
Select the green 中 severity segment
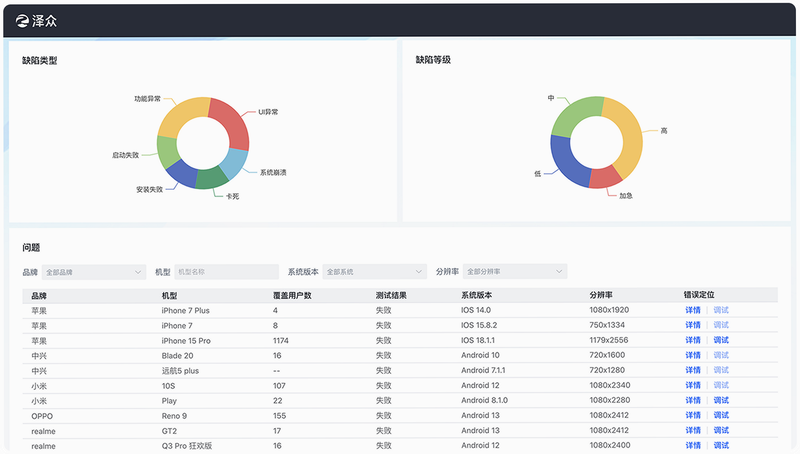(576, 116)
